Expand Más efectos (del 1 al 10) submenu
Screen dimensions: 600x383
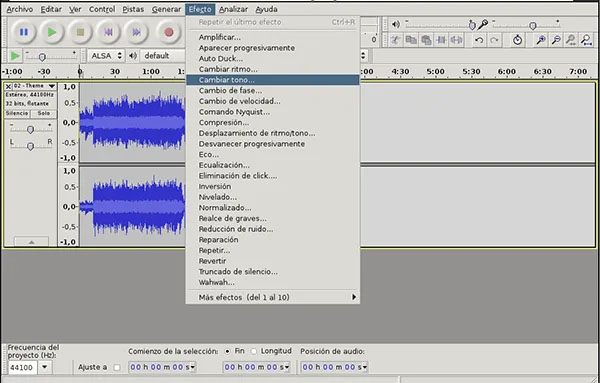coord(273,297)
